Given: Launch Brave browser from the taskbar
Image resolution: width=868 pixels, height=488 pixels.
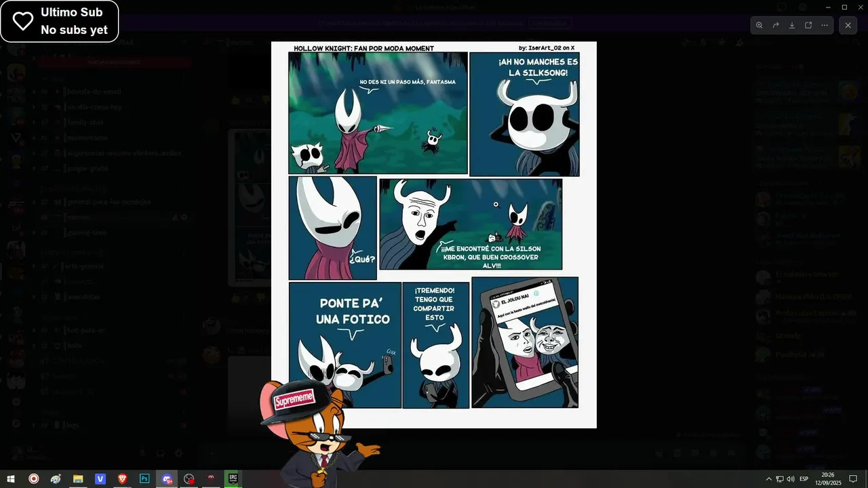Looking at the screenshot, I should pyautogui.click(x=122, y=479).
